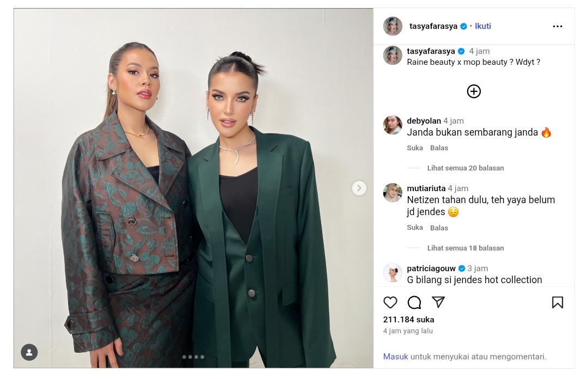Viewport: 588px width, 379px height.
Task: Open tasyafarasya profile picture in header
Action: [393, 26]
